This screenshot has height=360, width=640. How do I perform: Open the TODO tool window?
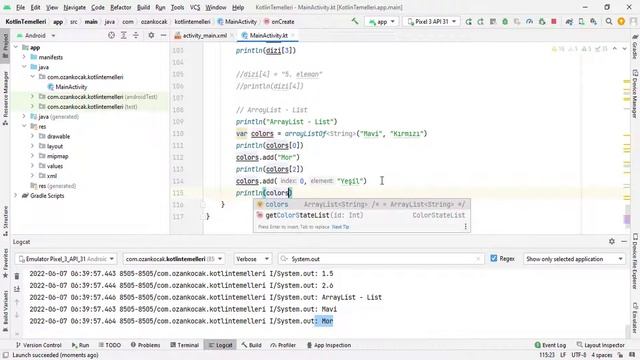[x=109, y=345]
